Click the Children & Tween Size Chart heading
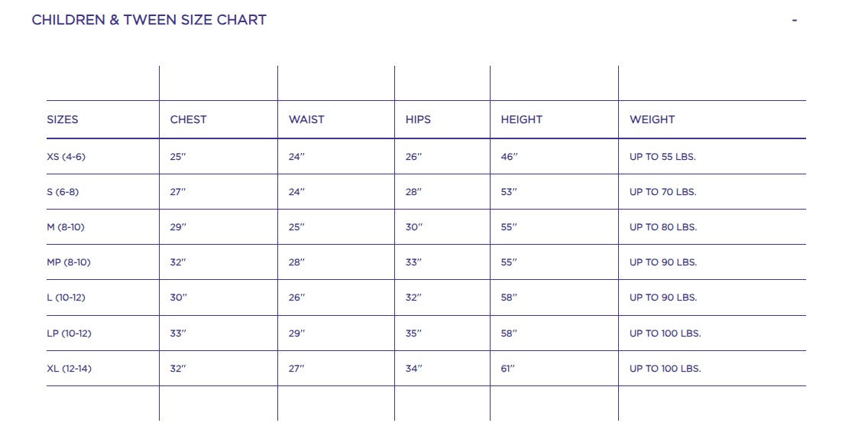 [x=149, y=20]
